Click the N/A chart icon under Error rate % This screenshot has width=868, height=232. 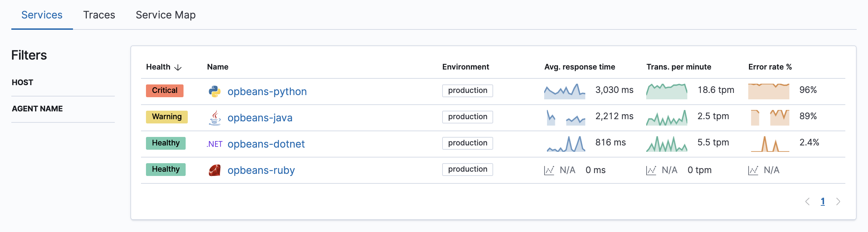tap(753, 170)
